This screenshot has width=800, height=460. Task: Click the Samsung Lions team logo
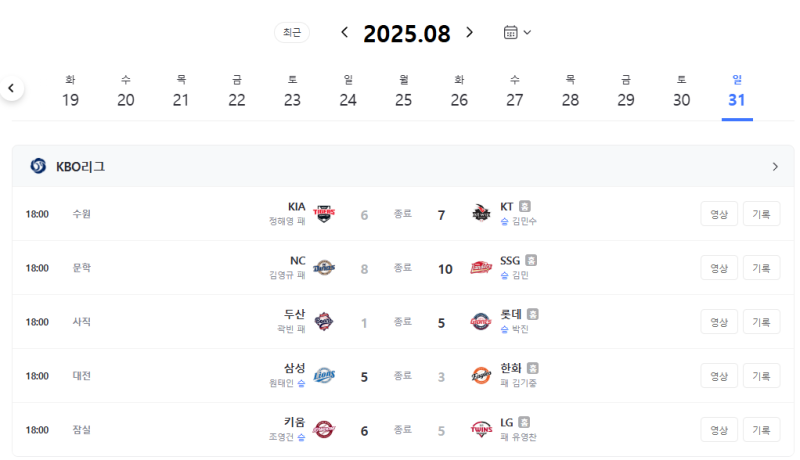click(x=324, y=376)
